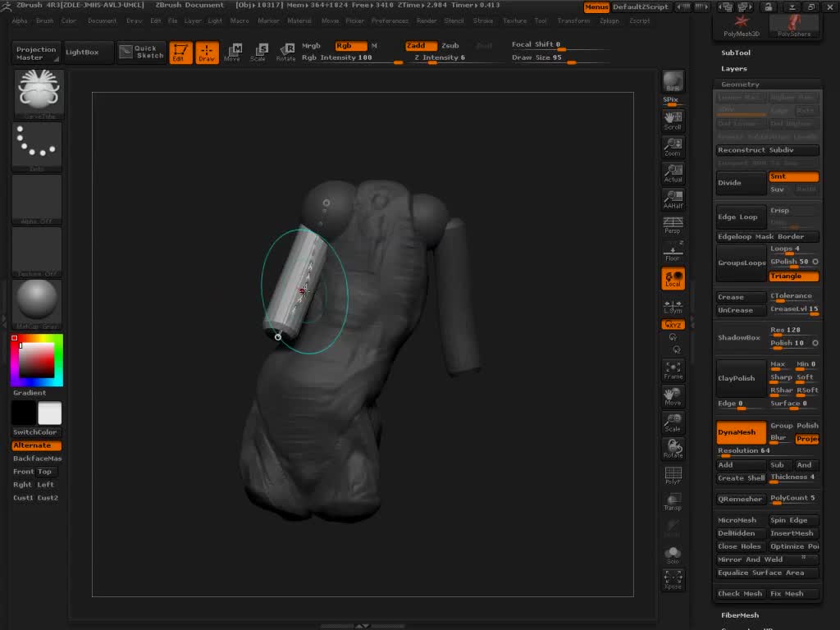Select the Rotate tool in top shelf
This screenshot has height=630, width=840.
coord(285,52)
